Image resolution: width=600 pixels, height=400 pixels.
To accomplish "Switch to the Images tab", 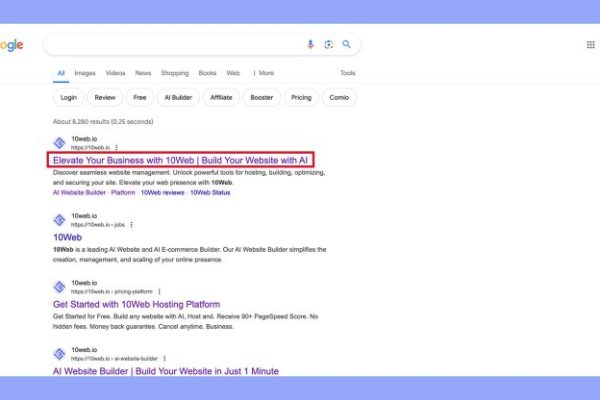I will point(85,73).
